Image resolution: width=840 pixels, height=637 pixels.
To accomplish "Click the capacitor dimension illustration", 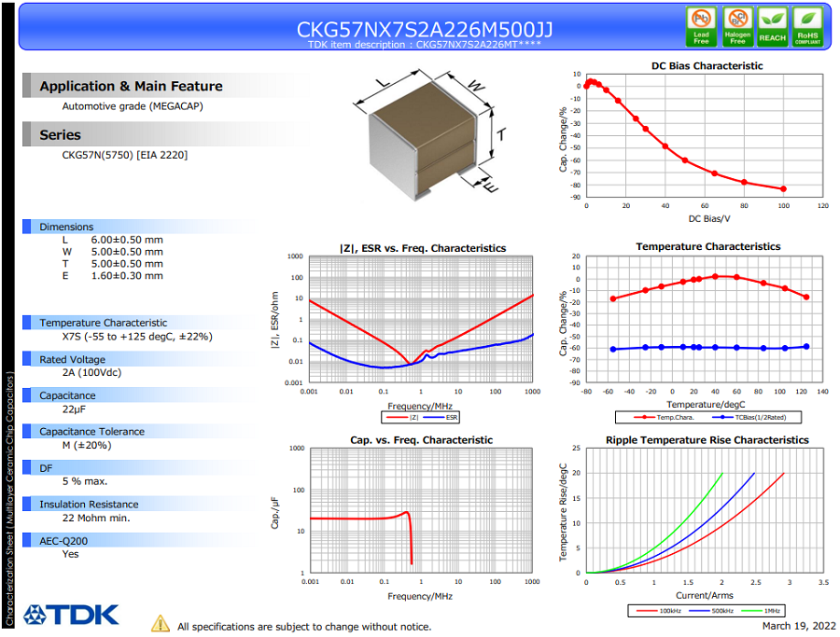I will (x=429, y=133).
